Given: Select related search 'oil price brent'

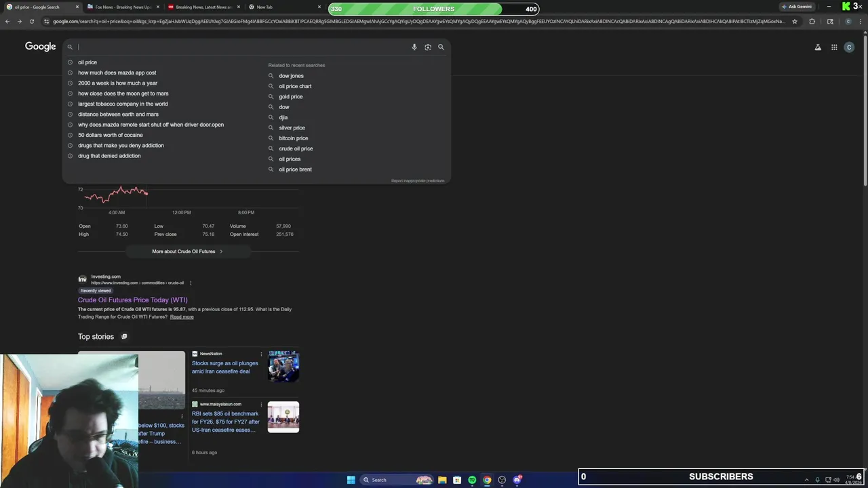Looking at the screenshot, I should click(x=295, y=169).
